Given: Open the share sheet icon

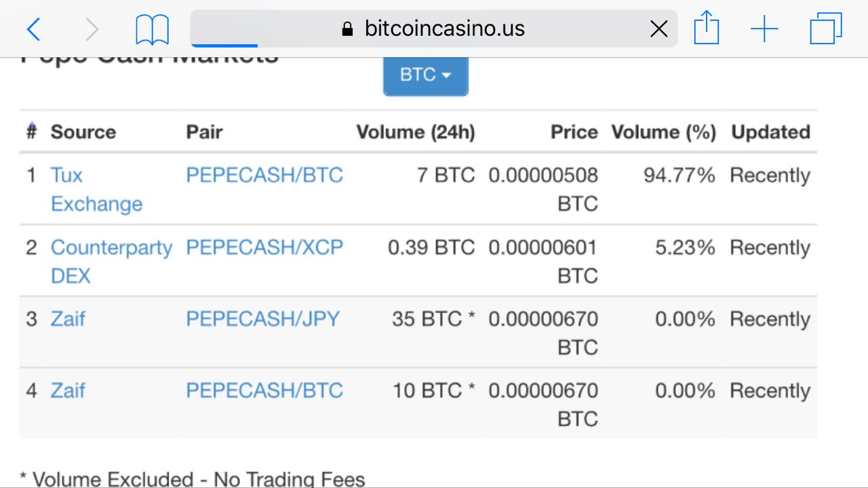Looking at the screenshot, I should tap(706, 29).
